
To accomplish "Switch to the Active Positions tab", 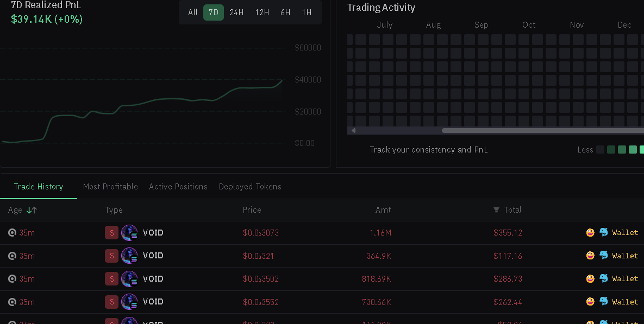I will point(178,187).
